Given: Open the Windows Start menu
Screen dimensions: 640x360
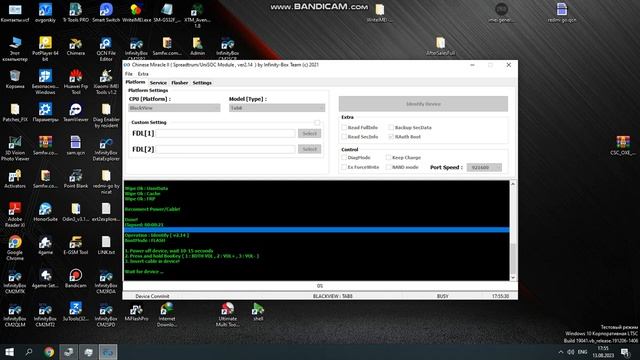Looking at the screenshot, I should click(9, 352).
